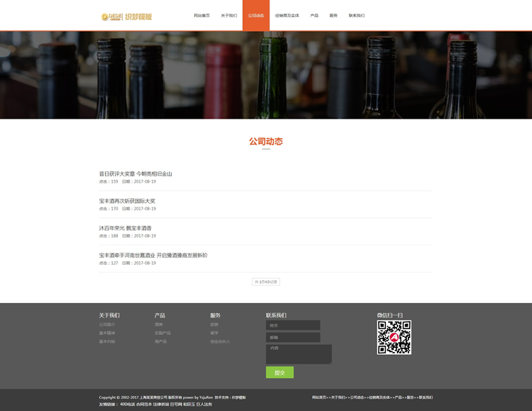Open the 产品 top menu item

(314, 16)
